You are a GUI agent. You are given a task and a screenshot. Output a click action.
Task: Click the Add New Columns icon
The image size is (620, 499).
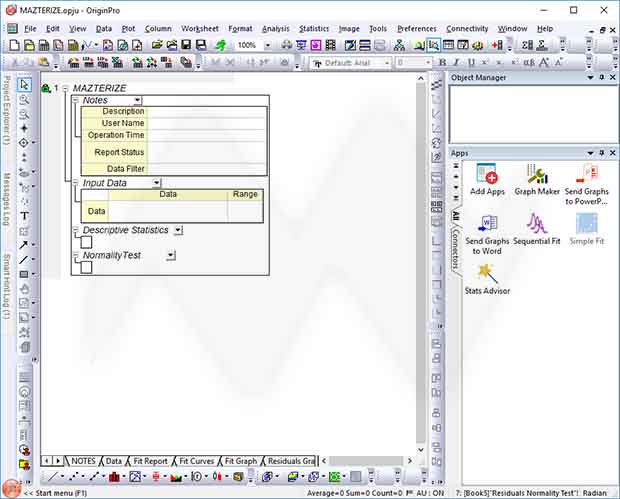click(497, 45)
